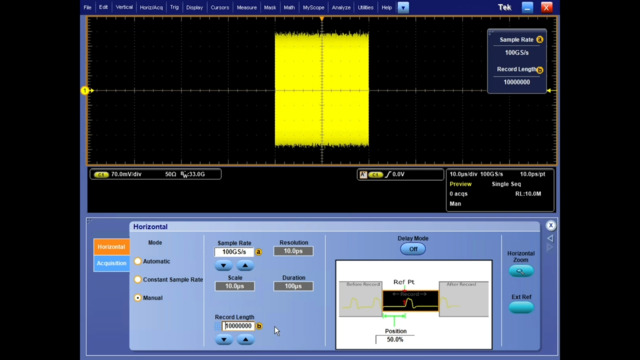Click the rising edge trigger slope icon
The image size is (640, 360).
pos(388,174)
